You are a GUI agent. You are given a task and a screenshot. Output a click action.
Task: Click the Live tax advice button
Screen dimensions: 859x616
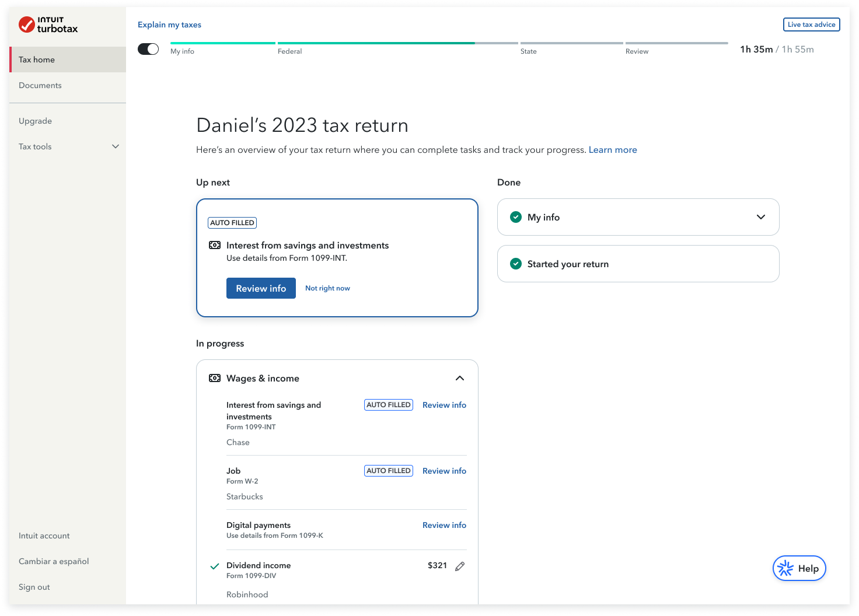click(811, 24)
